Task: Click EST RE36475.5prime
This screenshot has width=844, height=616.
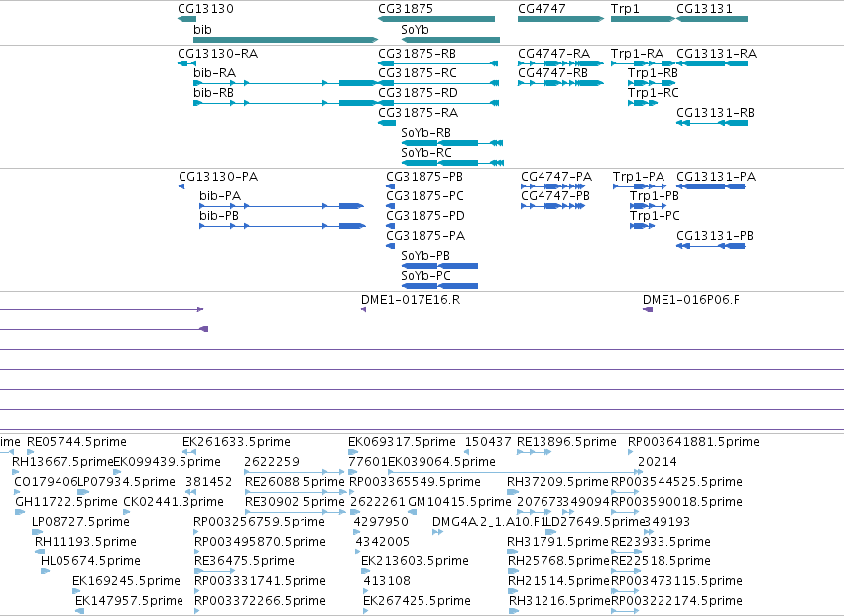Action: [244, 561]
